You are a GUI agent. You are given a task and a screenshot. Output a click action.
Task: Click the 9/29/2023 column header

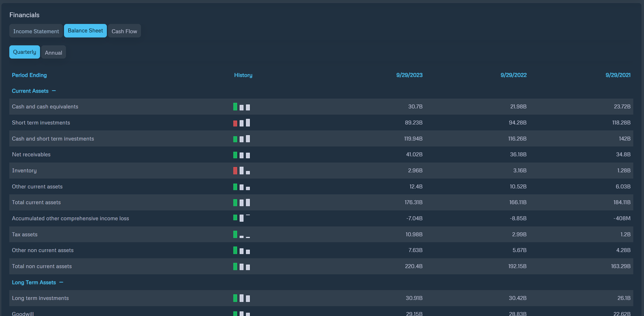[x=409, y=75]
